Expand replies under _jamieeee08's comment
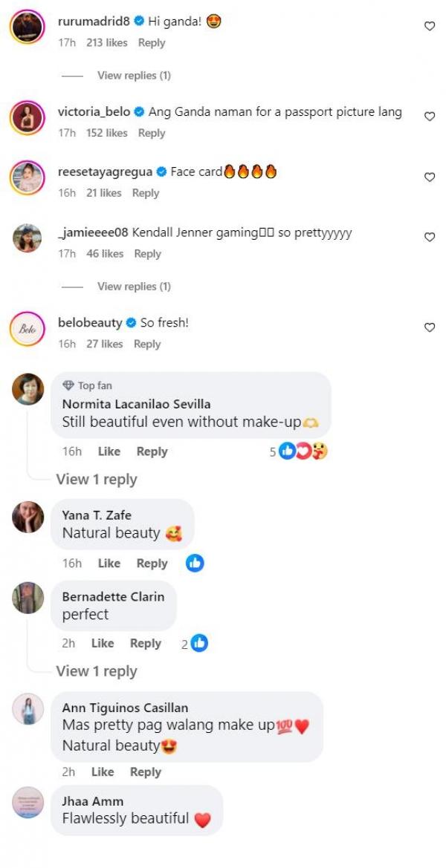Screen dimensions: 446x868 (x=134, y=287)
